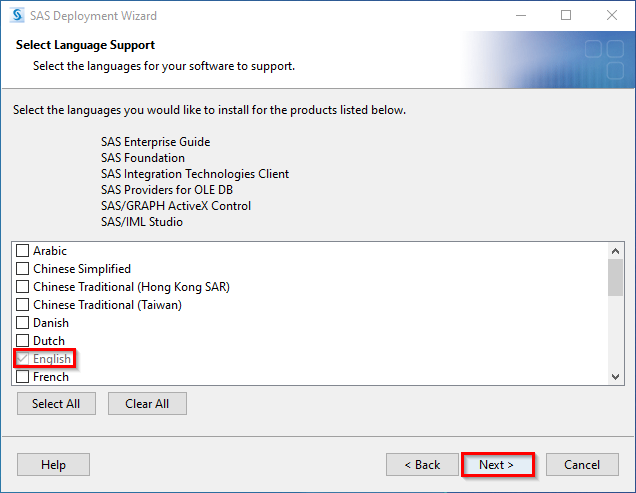The image size is (636, 493).
Task: Cancel the deployment wizard
Action: tap(582, 464)
